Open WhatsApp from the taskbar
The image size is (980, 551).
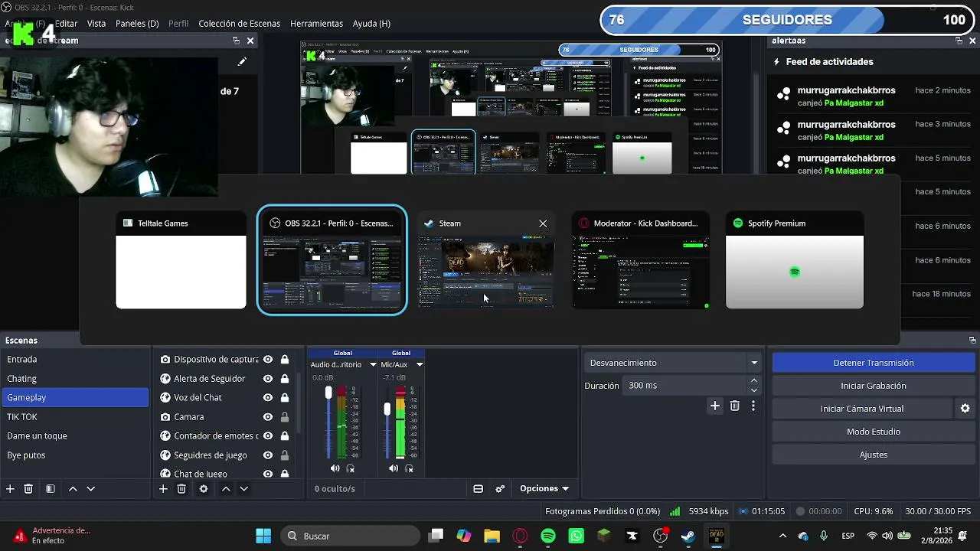[x=577, y=536]
